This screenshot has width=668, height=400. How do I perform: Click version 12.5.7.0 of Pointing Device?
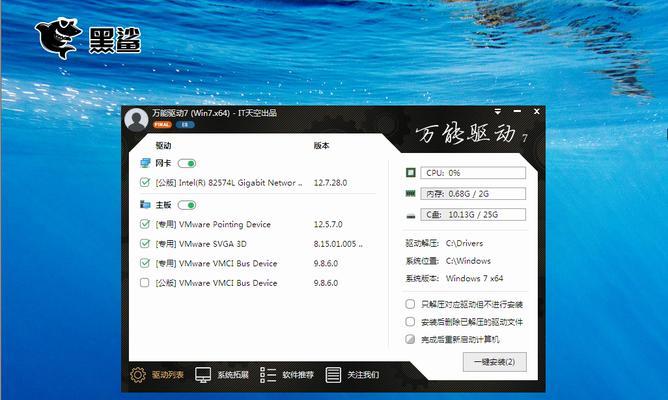tap(328, 224)
